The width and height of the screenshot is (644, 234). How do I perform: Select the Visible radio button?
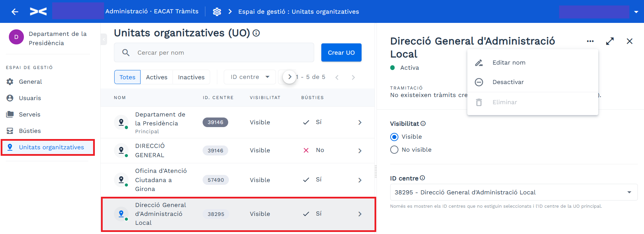tap(394, 137)
